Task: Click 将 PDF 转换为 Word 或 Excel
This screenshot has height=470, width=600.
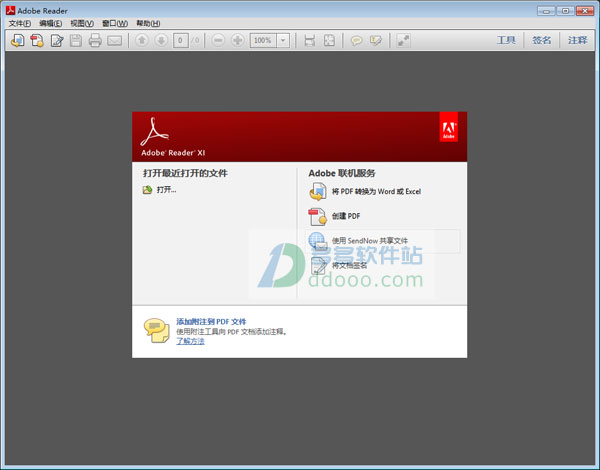Action: point(376,191)
